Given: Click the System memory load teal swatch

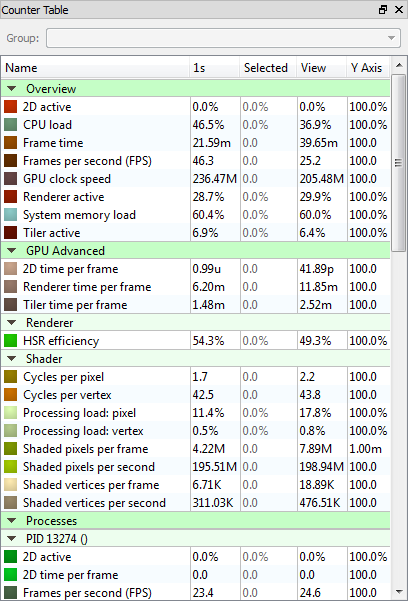Looking at the screenshot, I should [x=10, y=215].
